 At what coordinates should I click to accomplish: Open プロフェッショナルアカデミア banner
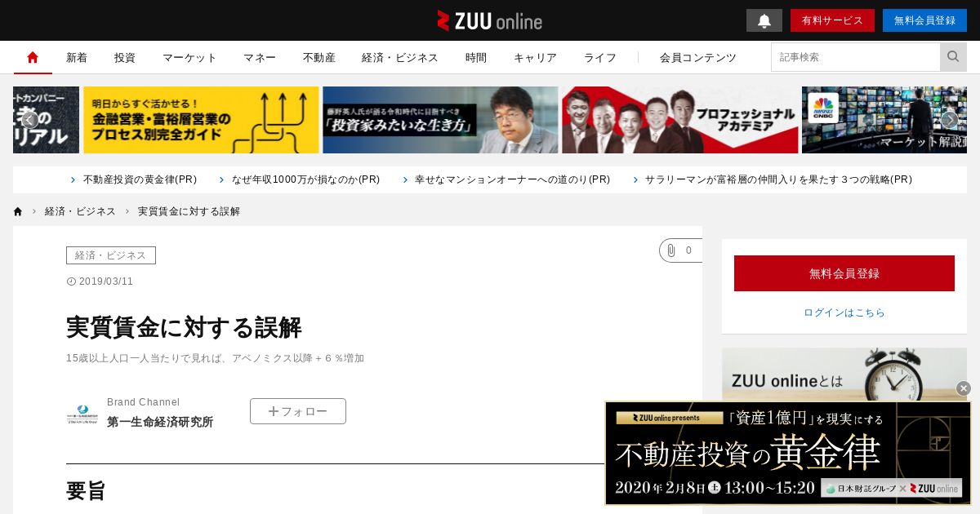click(679, 120)
